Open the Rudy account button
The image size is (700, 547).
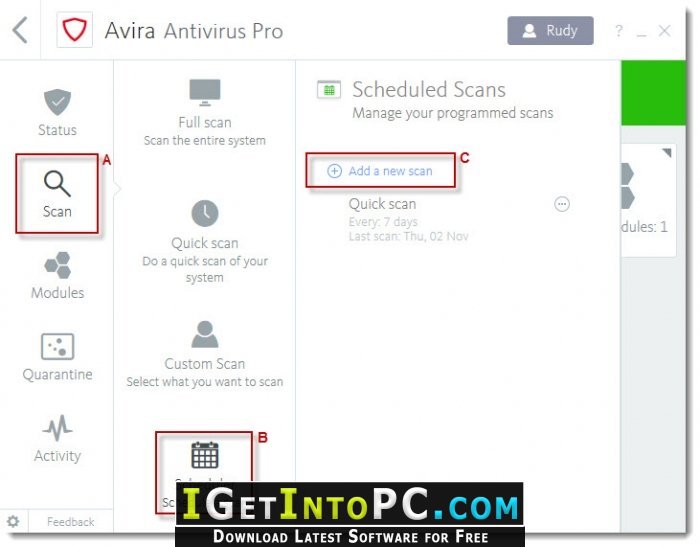tap(550, 30)
